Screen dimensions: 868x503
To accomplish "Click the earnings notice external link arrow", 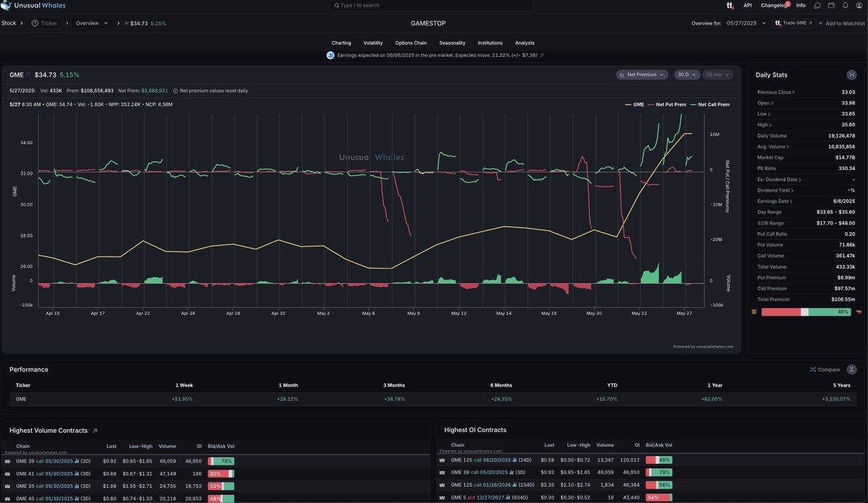I will point(542,55).
